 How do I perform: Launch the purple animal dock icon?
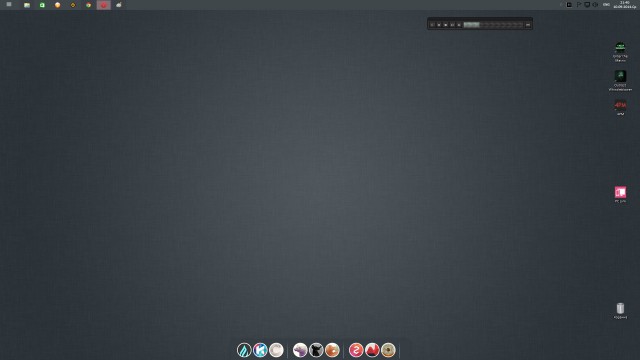(300, 350)
